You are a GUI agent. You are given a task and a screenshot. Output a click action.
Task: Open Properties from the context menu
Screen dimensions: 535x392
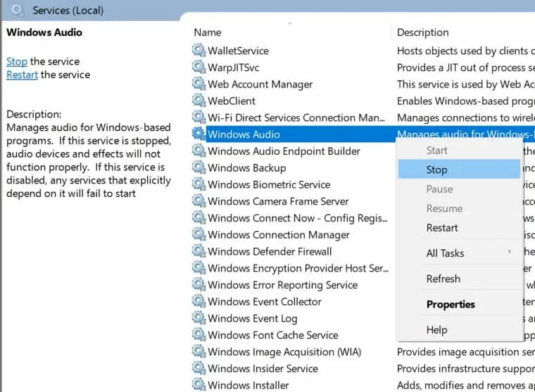point(459,304)
